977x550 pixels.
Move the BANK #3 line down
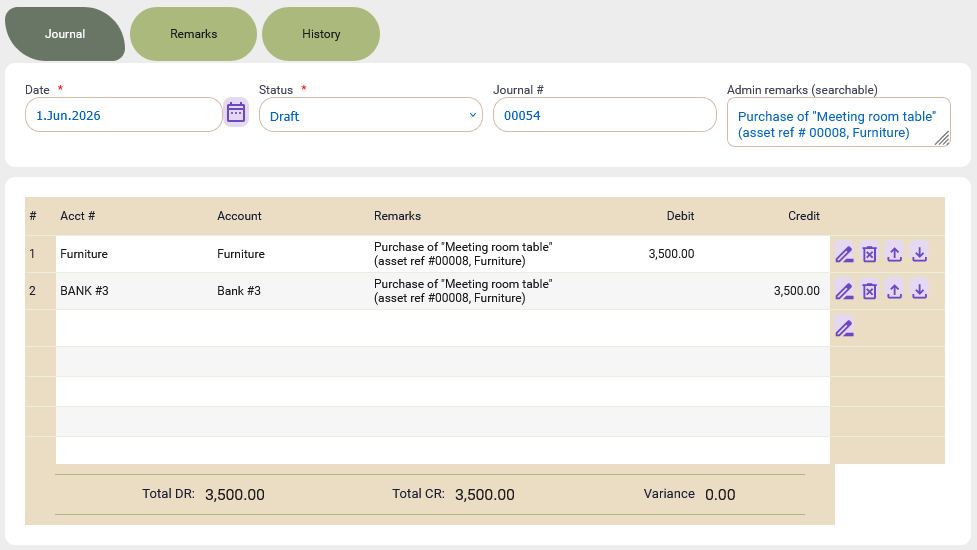(919, 291)
